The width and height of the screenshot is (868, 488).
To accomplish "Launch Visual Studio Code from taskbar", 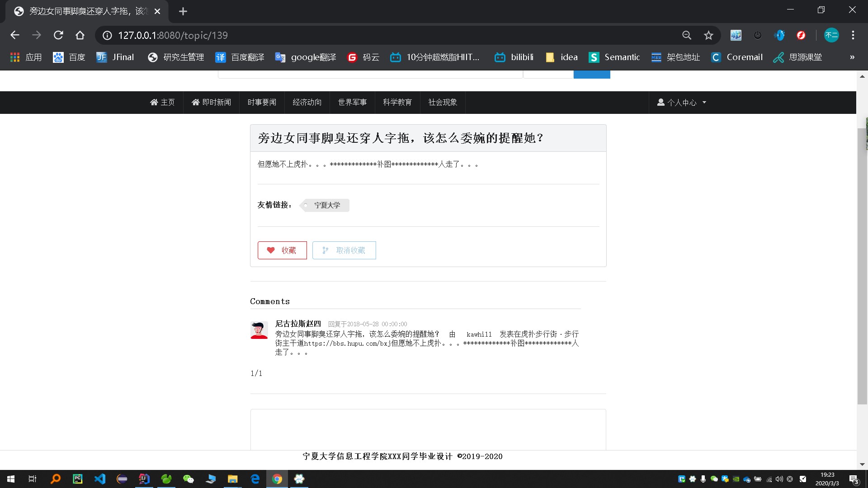I will pyautogui.click(x=100, y=479).
